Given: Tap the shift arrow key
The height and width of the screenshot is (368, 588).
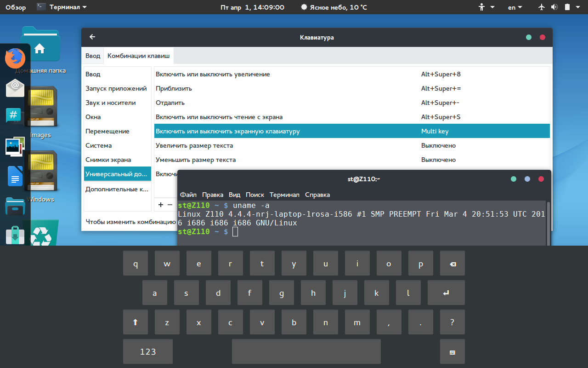Looking at the screenshot, I should click(x=136, y=322).
